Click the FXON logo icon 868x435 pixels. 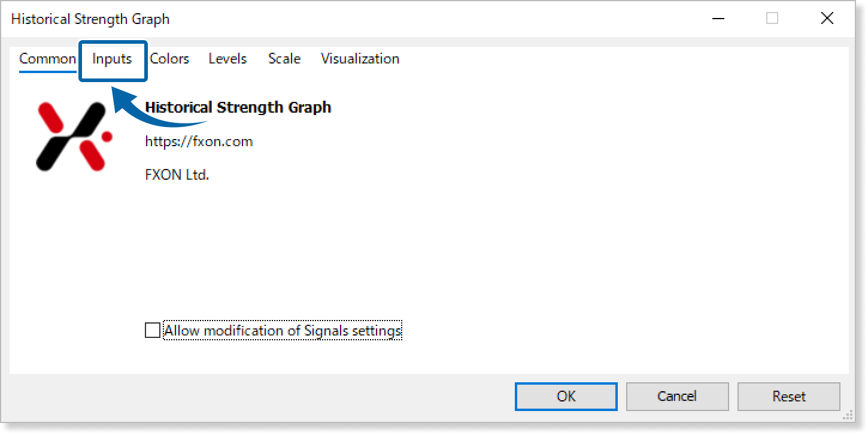click(x=72, y=137)
